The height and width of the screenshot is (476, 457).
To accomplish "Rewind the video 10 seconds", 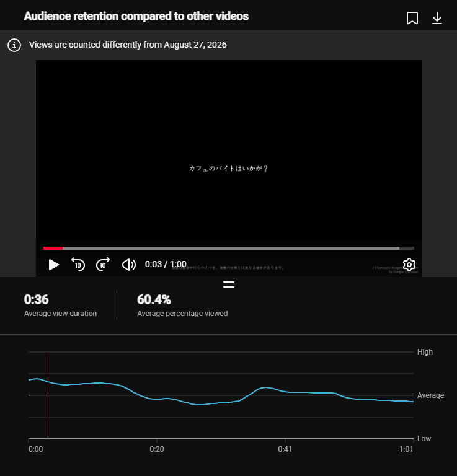I will (78, 265).
